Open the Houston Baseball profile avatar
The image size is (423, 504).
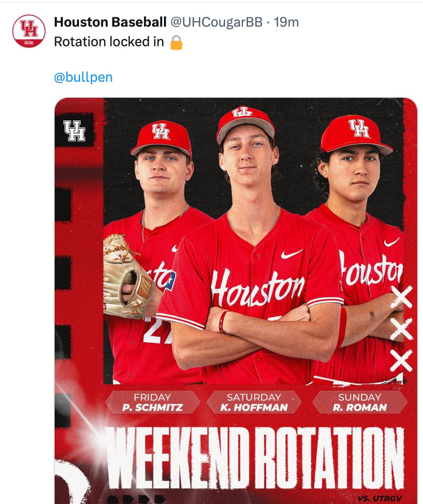click(x=29, y=31)
